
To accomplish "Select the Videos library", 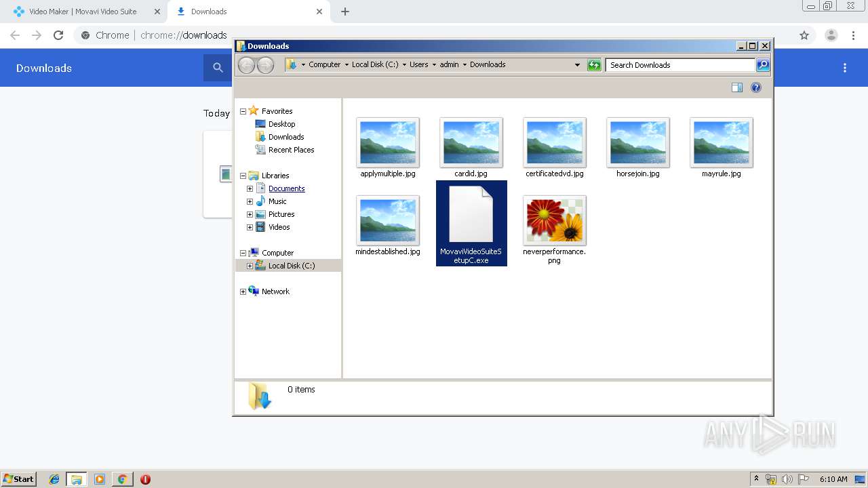I will coord(279,227).
